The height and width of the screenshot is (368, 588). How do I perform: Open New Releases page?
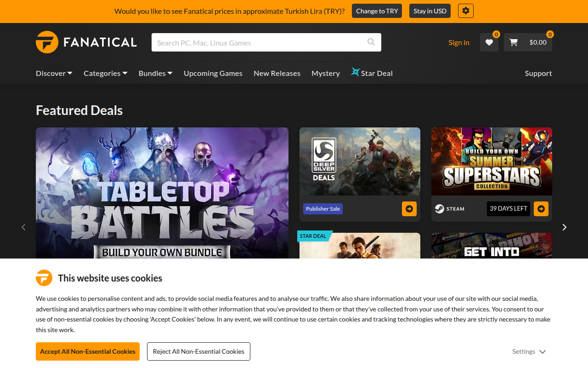pos(277,73)
